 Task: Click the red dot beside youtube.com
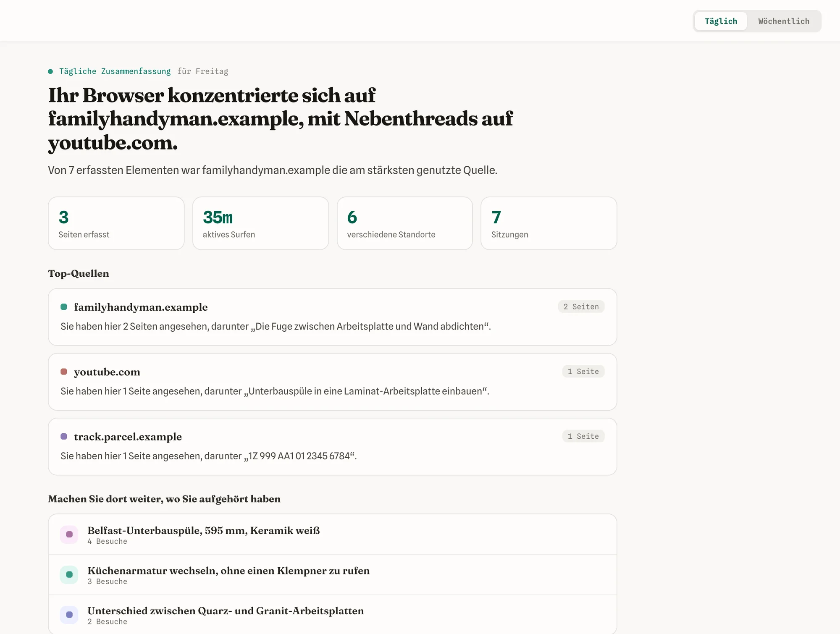[x=64, y=372]
